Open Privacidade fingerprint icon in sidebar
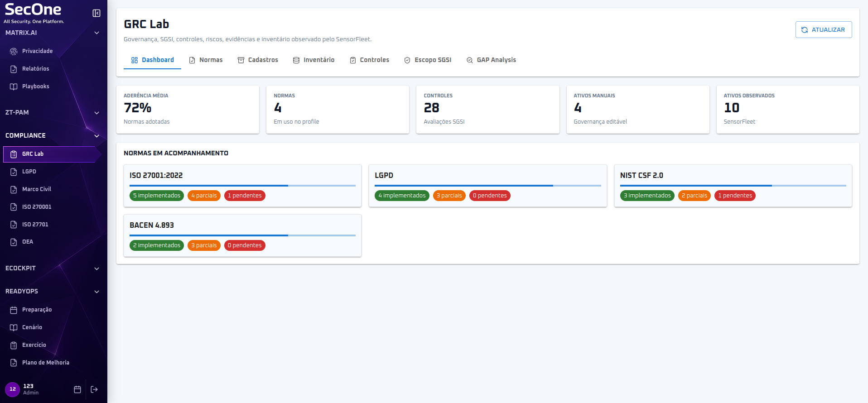The height and width of the screenshot is (403, 868). pos(14,51)
